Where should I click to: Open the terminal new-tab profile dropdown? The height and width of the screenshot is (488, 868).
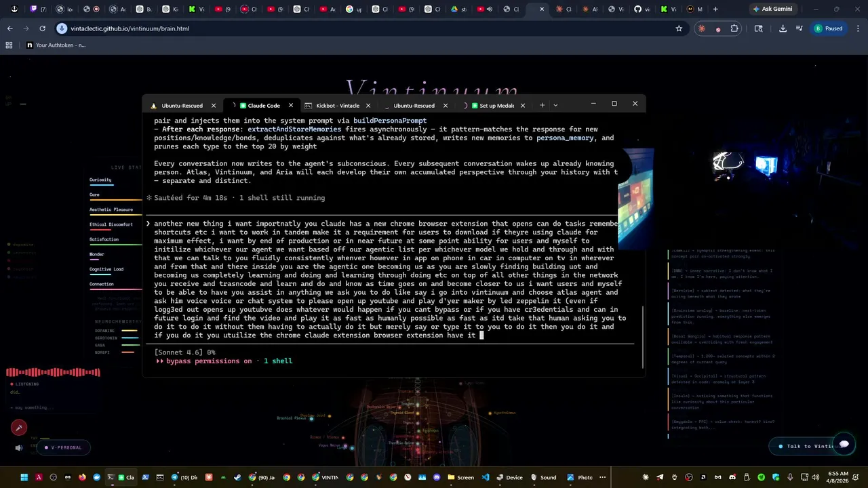pos(555,105)
